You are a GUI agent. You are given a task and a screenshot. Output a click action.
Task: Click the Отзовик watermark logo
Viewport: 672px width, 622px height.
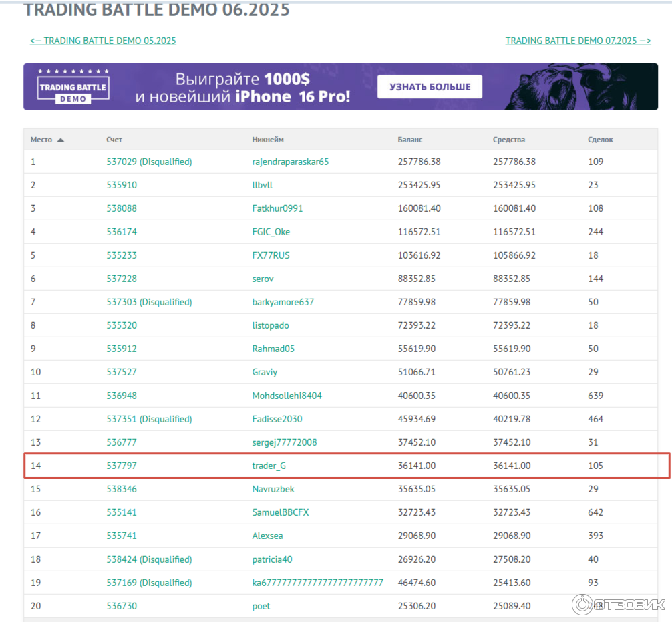[619, 604]
